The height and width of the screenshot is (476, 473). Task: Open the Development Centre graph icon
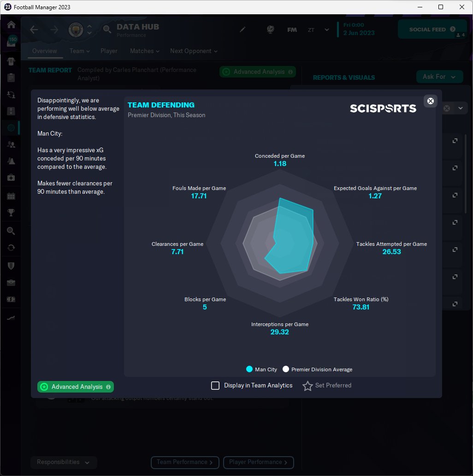(11, 318)
